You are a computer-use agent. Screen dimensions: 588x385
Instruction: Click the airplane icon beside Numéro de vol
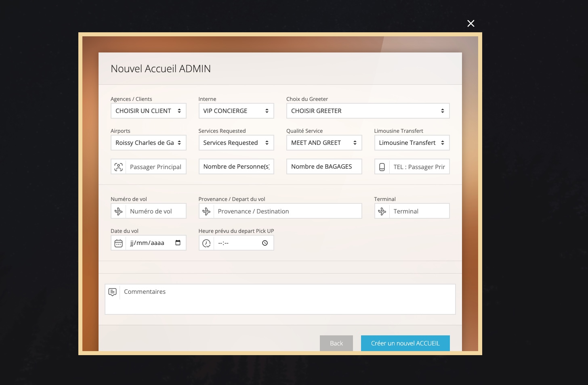[118, 211]
